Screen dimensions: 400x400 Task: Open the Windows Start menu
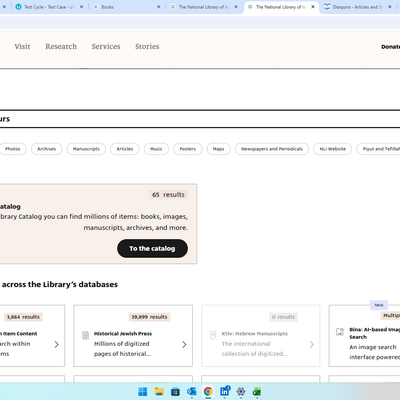click(143, 392)
